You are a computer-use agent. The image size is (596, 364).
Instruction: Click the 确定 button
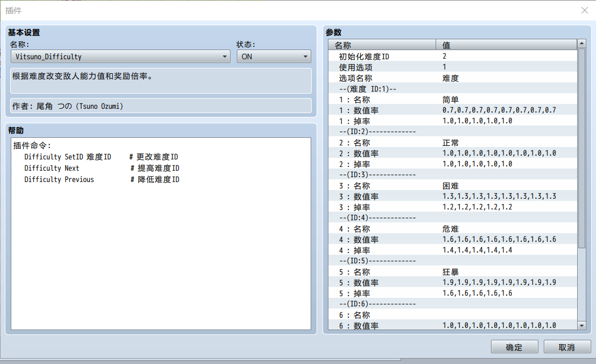click(514, 347)
